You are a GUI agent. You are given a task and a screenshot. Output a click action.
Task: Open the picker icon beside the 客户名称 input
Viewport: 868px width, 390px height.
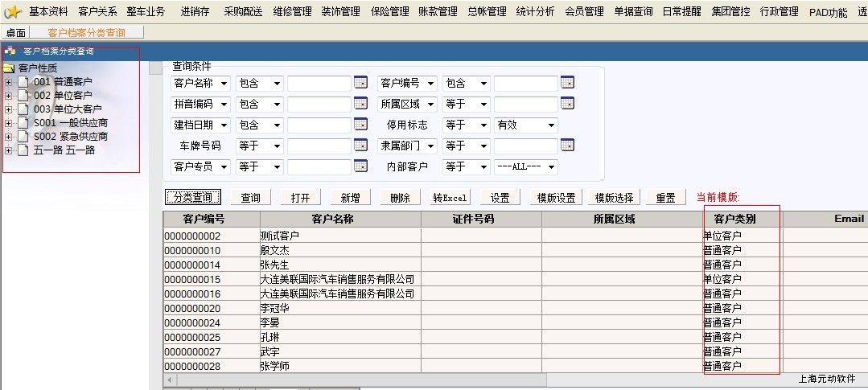pyautogui.click(x=360, y=83)
